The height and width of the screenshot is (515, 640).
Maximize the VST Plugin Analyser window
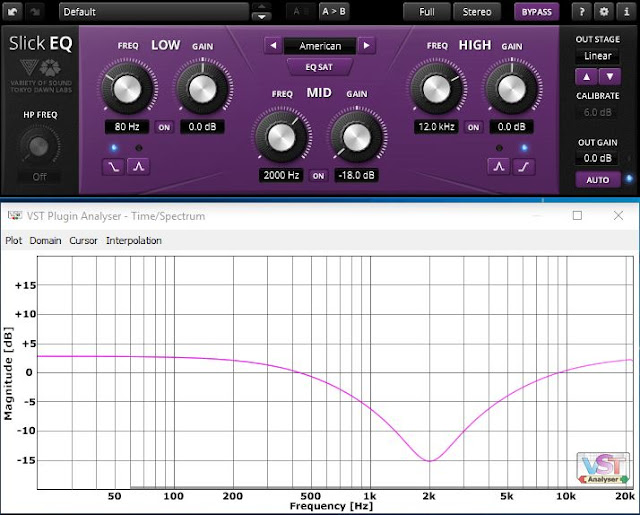577,215
